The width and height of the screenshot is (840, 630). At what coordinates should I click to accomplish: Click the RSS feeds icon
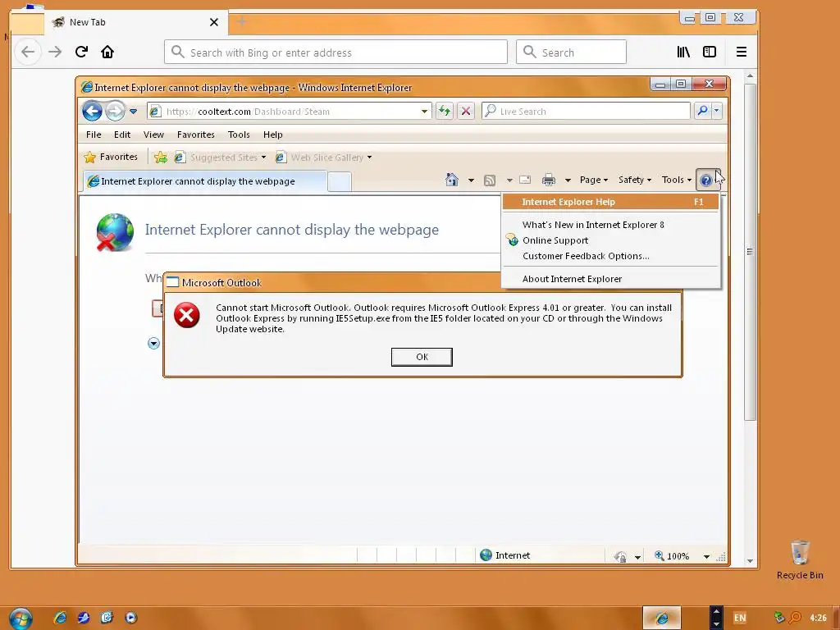coord(490,180)
